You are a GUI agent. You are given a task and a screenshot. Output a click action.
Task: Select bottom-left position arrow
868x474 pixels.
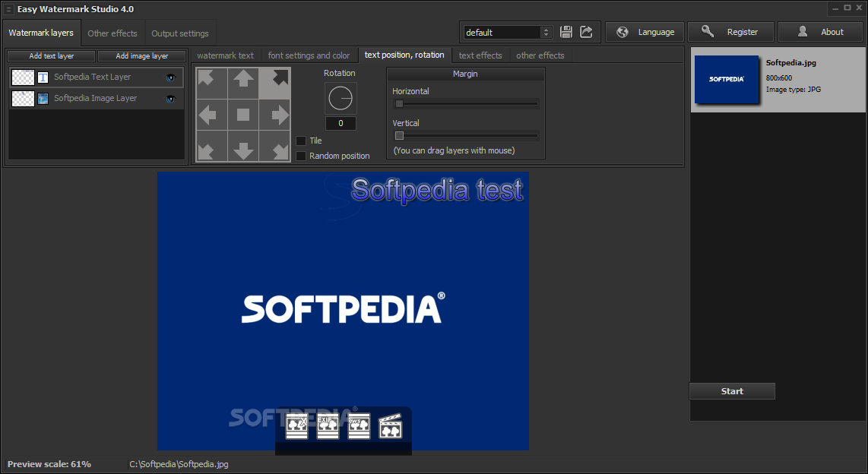[x=211, y=146]
